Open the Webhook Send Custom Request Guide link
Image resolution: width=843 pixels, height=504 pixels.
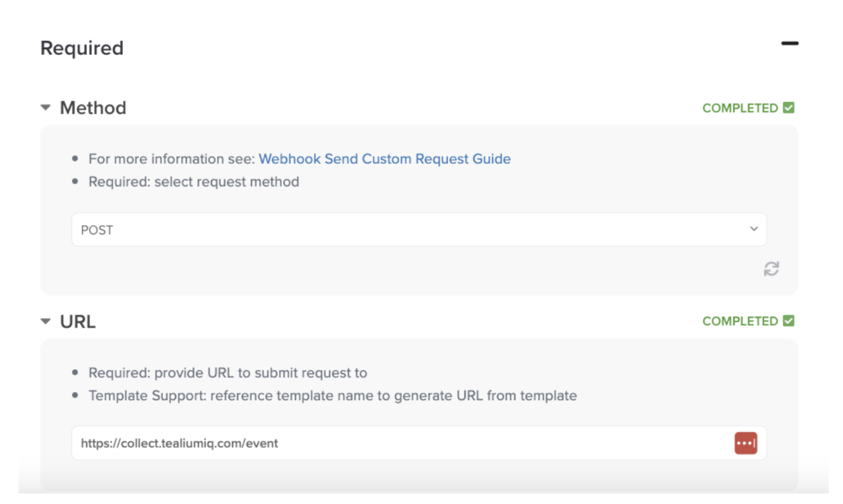[384, 159]
